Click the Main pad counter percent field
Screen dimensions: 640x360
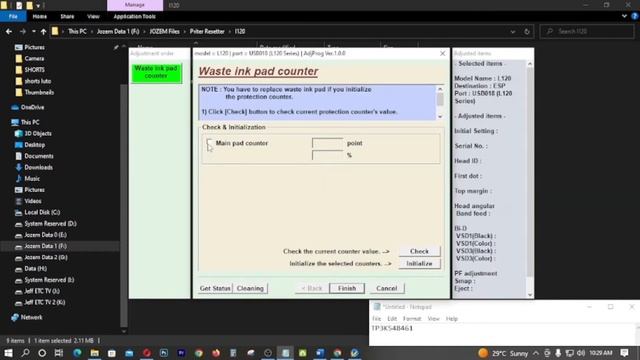click(x=327, y=155)
